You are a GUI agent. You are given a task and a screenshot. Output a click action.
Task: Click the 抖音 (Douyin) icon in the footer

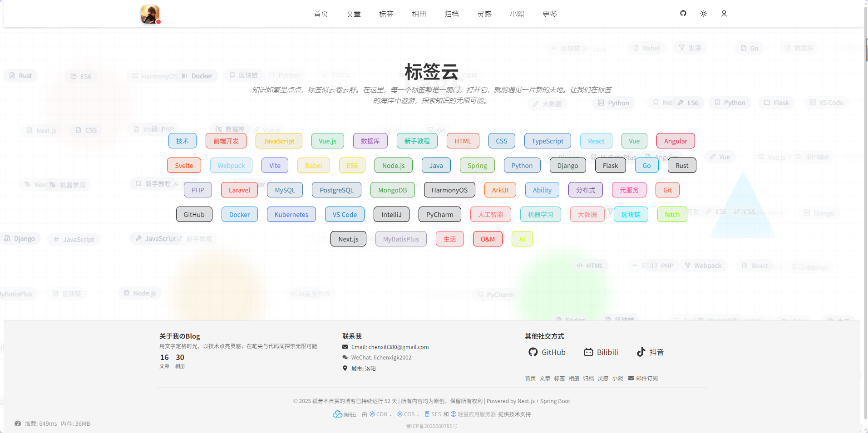point(641,352)
